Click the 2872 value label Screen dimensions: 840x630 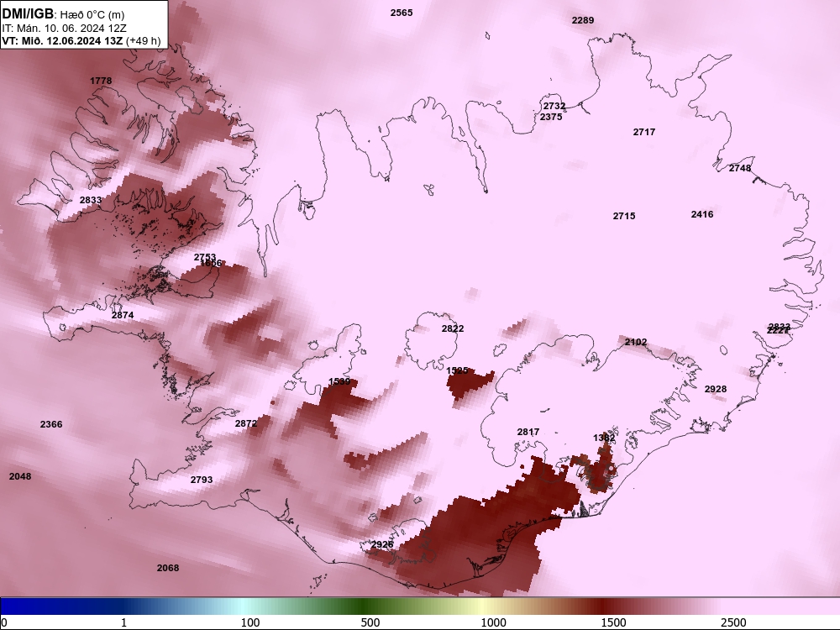(x=246, y=423)
